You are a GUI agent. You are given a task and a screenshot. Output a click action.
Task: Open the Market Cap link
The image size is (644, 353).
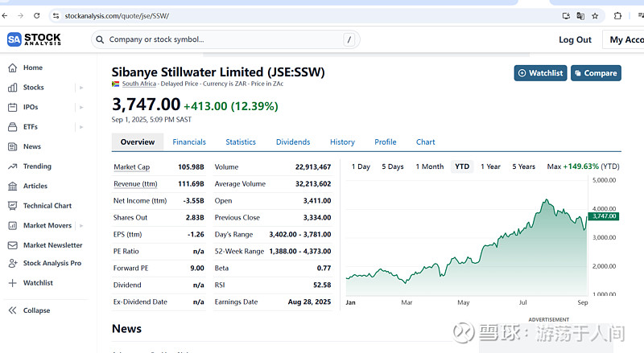coord(131,167)
